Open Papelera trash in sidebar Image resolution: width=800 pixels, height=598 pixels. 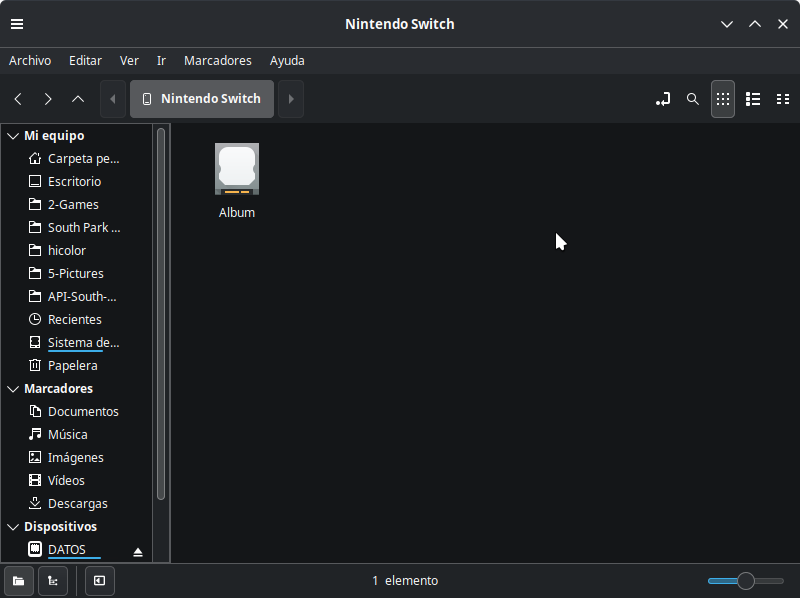click(x=77, y=365)
